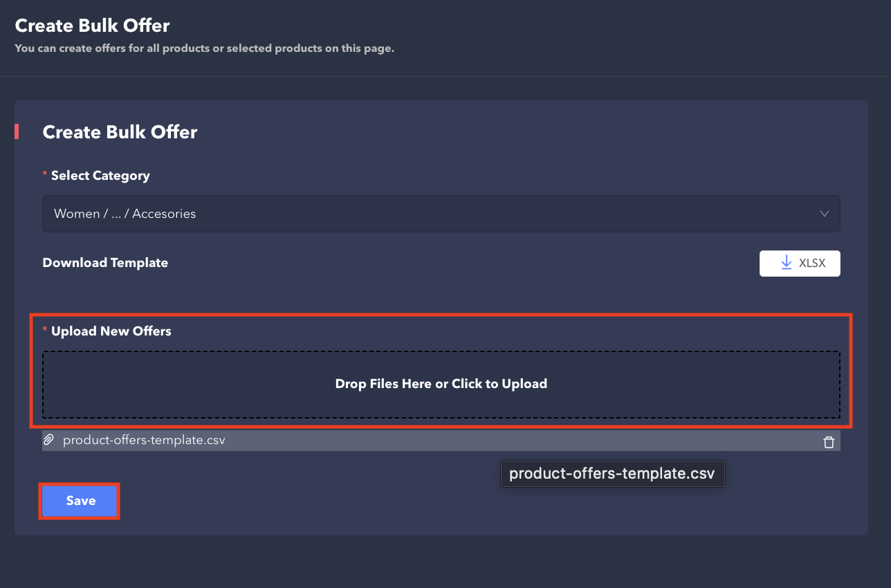Screen dimensions: 891x588
Task: Click the 'Upload New Offers' label
Action: click(x=111, y=331)
